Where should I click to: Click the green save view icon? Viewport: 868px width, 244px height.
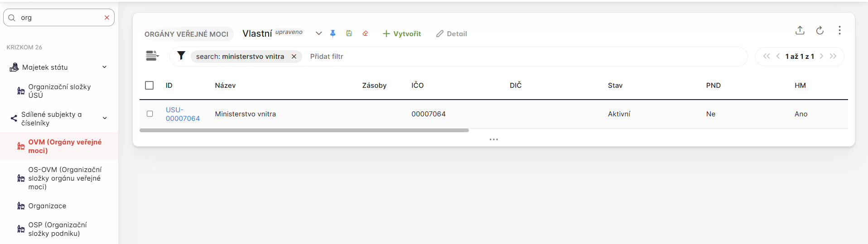[x=349, y=33]
